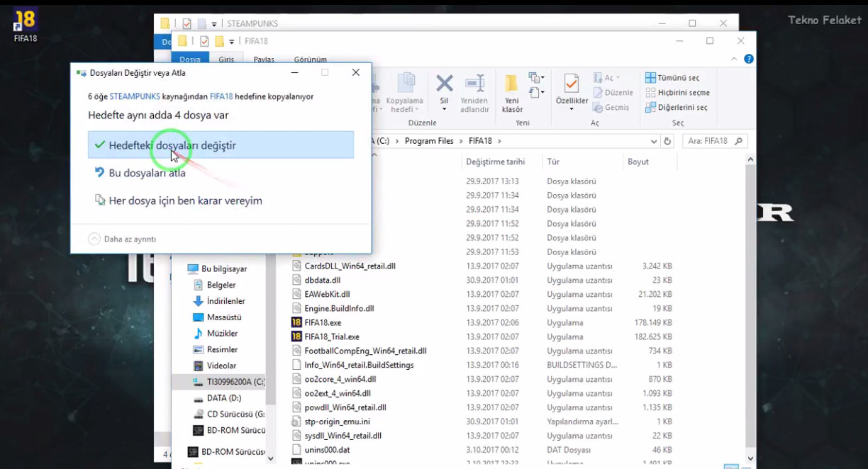Click Geçmiş in the Aç group
The width and height of the screenshot is (868, 469).
tap(611, 108)
